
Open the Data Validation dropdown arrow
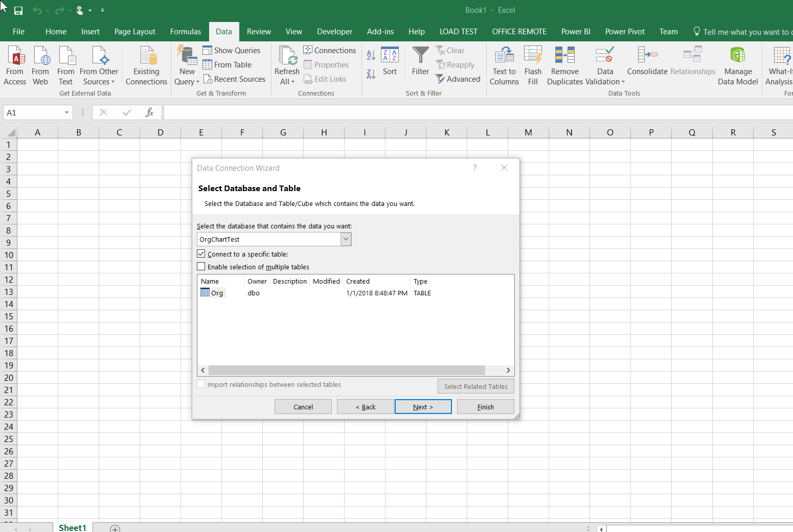pos(623,81)
